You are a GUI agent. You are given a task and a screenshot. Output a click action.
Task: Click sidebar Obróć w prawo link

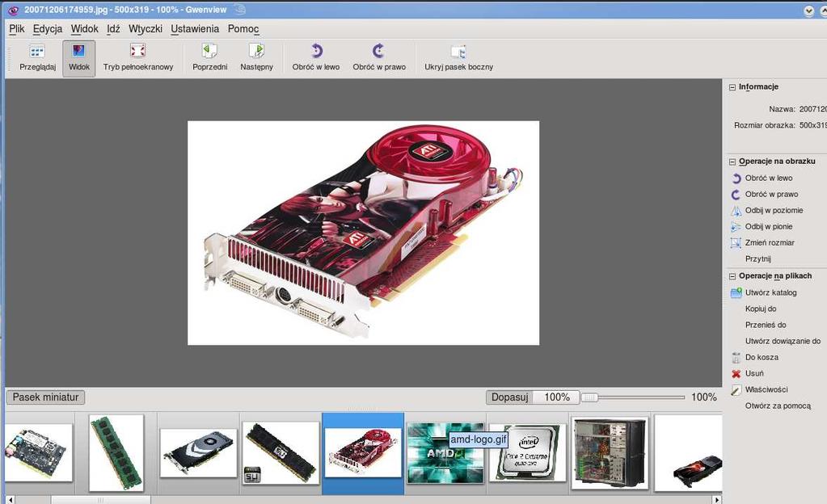(x=771, y=194)
